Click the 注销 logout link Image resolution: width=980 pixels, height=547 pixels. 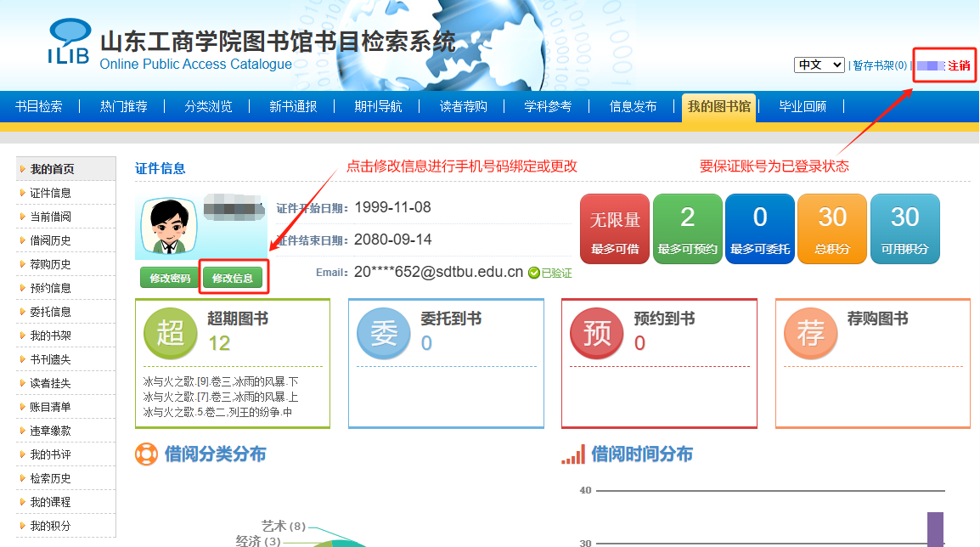pyautogui.click(x=959, y=65)
